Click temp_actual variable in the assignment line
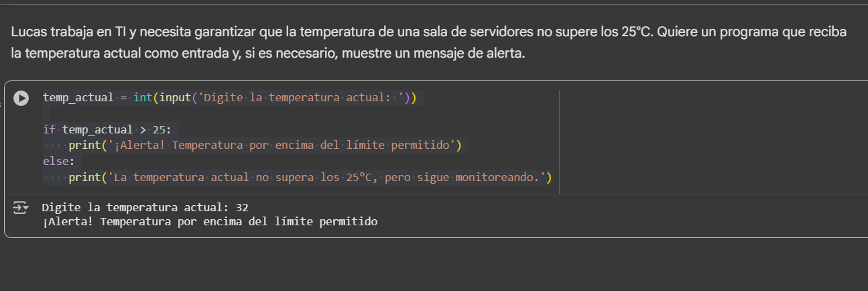Image resolution: width=868 pixels, height=291 pixels. pos(78,98)
